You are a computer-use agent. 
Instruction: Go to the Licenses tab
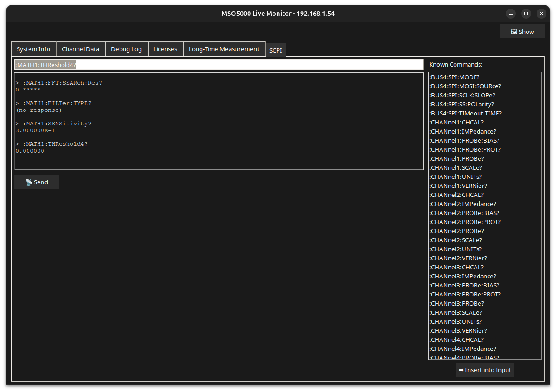click(x=165, y=49)
